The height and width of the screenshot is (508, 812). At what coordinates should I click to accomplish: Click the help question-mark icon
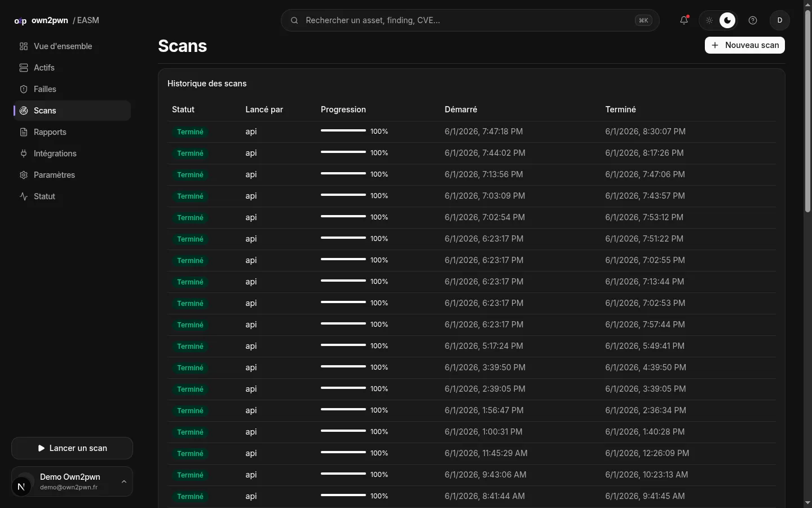(x=753, y=20)
